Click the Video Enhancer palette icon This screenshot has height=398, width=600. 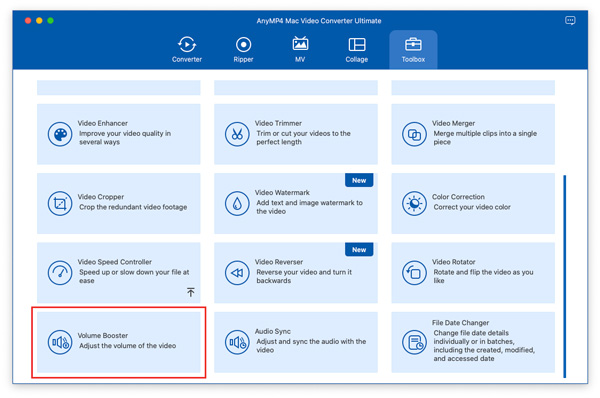pyautogui.click(x=60, y=134)
